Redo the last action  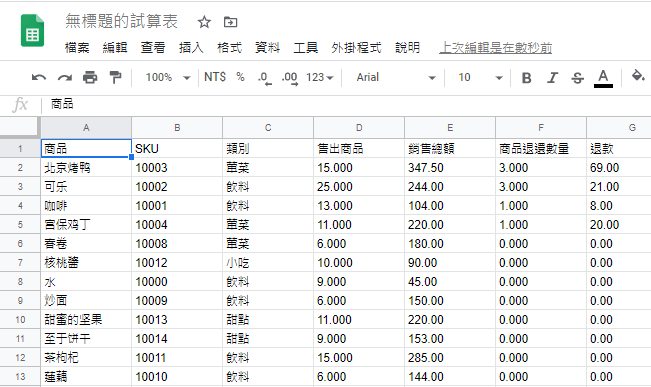coord(64,77)
